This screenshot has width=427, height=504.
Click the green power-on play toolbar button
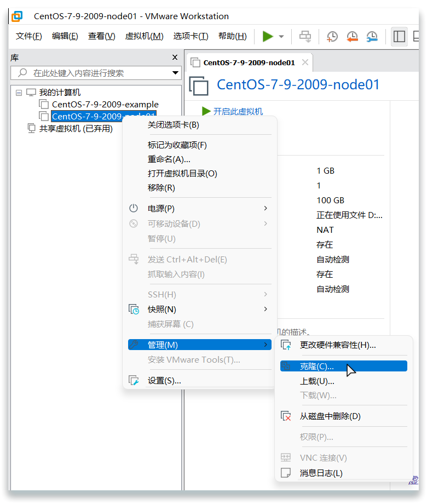click(267, 36)
